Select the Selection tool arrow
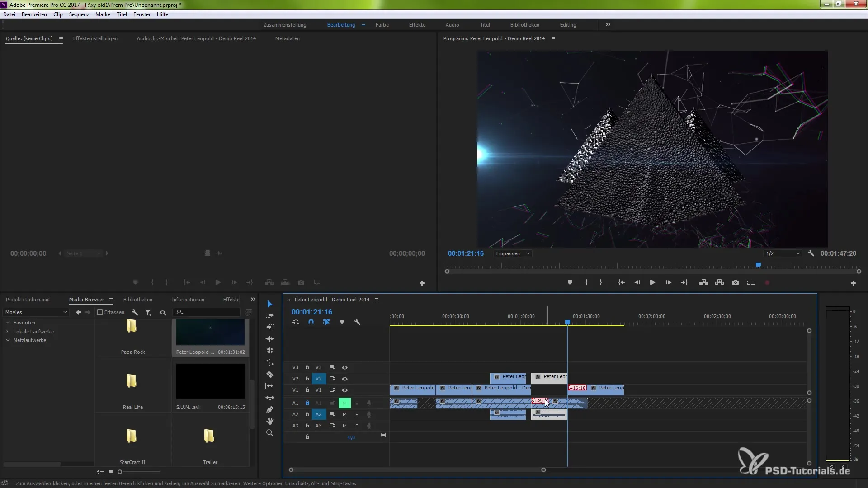Image resolution: width=868 pixels, height=488 pixels. 270,304
